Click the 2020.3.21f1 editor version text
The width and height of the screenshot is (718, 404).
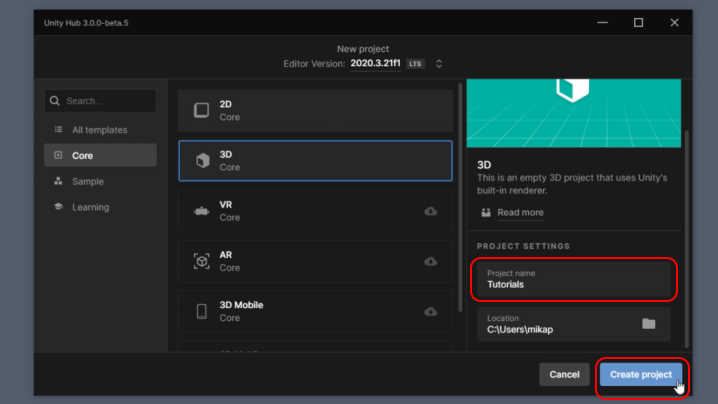point(375,63)
